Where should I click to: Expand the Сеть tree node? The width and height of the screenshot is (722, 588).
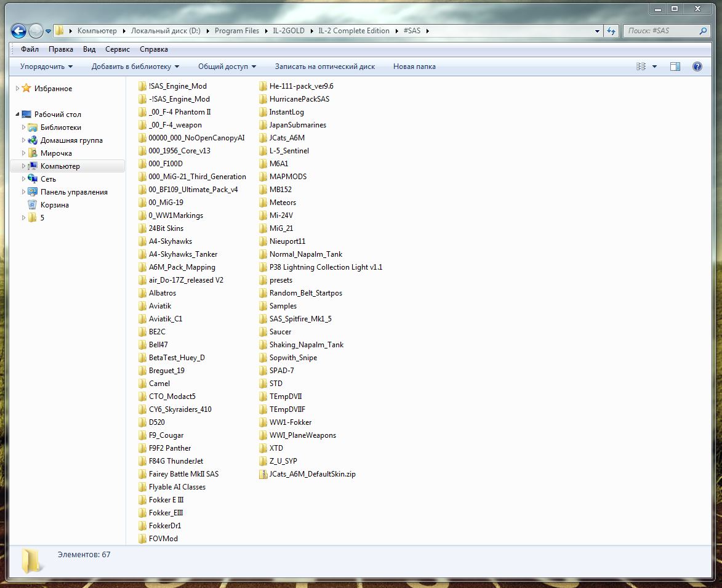(x=23, y=179)
